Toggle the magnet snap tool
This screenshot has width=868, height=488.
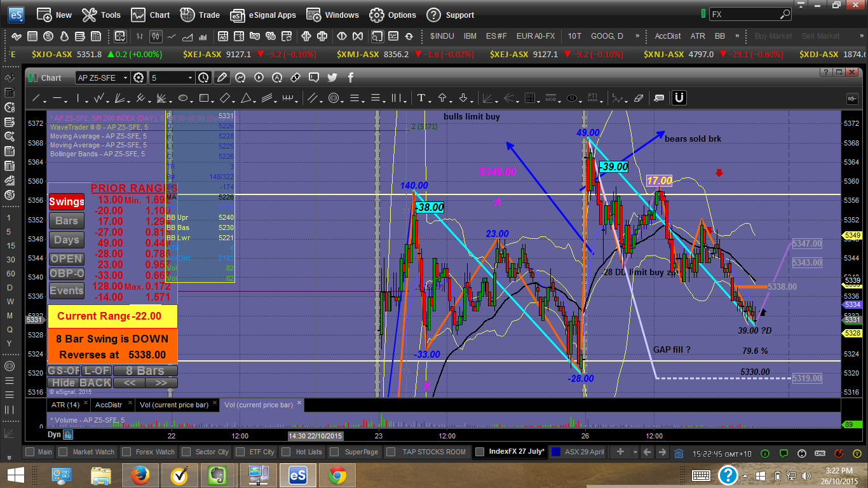pyautogui.click(x=679, y=98)
